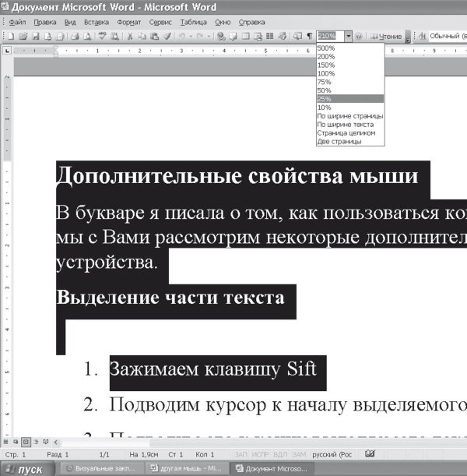
Task: Open the Сервис menu
Action: [160, 22]
